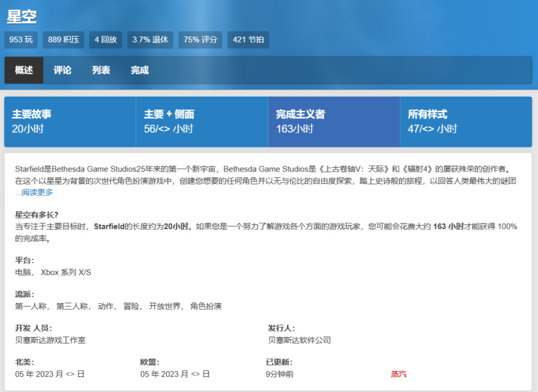Select the 主要故事 20小时 tile
Viewport: 538px width, 392px height.
coord(70,122)
